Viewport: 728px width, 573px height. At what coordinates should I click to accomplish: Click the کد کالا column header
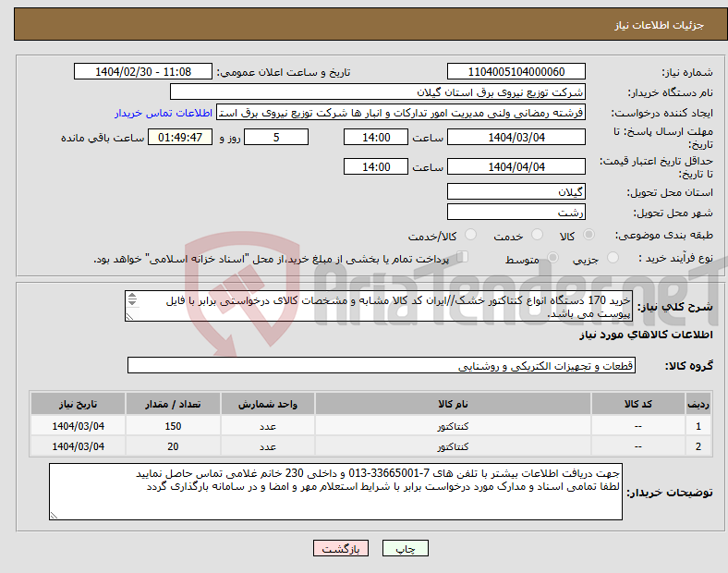(x=638, y=404)
